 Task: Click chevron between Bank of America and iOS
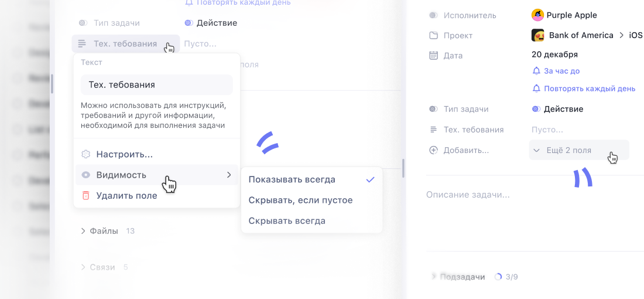[621, 35]
